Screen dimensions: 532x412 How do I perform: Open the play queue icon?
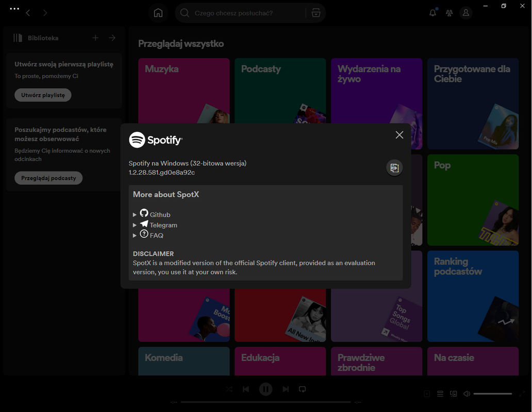(440, 393)
